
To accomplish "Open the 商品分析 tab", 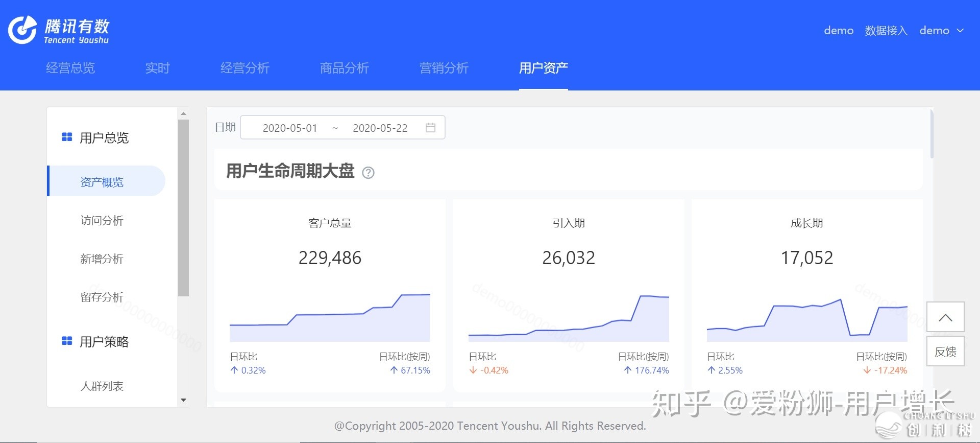I will (344, 68).
